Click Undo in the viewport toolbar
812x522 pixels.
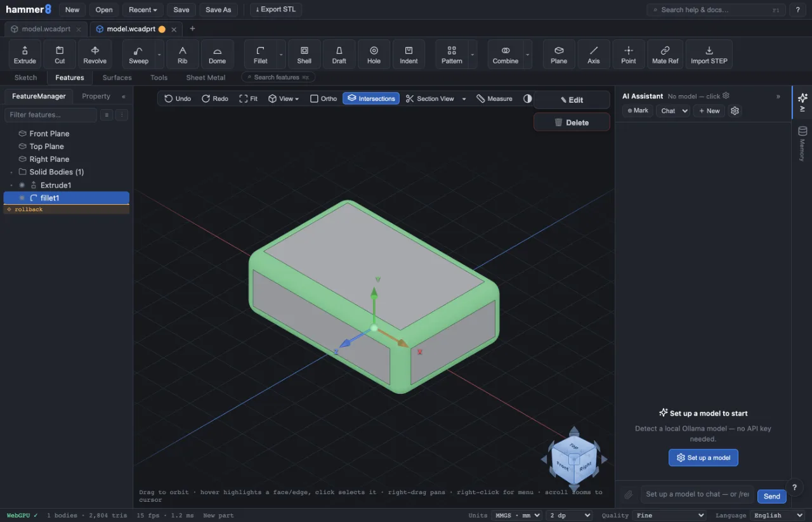pyautogui.click(x=178, y=98)
